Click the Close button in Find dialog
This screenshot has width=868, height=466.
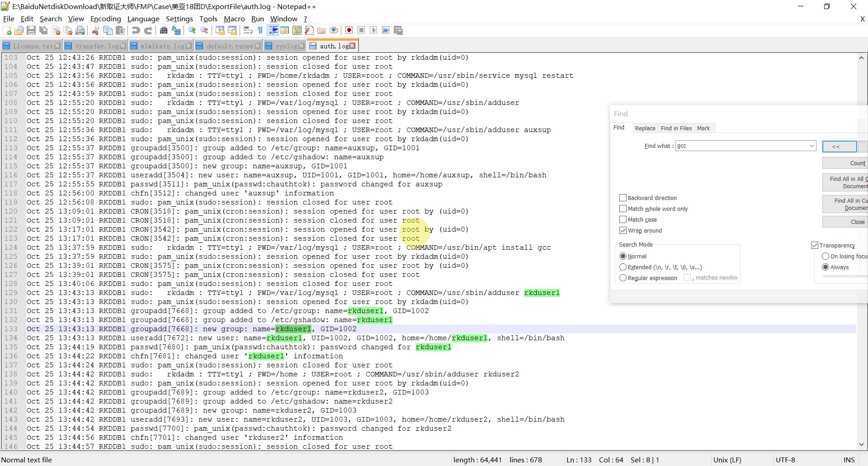845,222
